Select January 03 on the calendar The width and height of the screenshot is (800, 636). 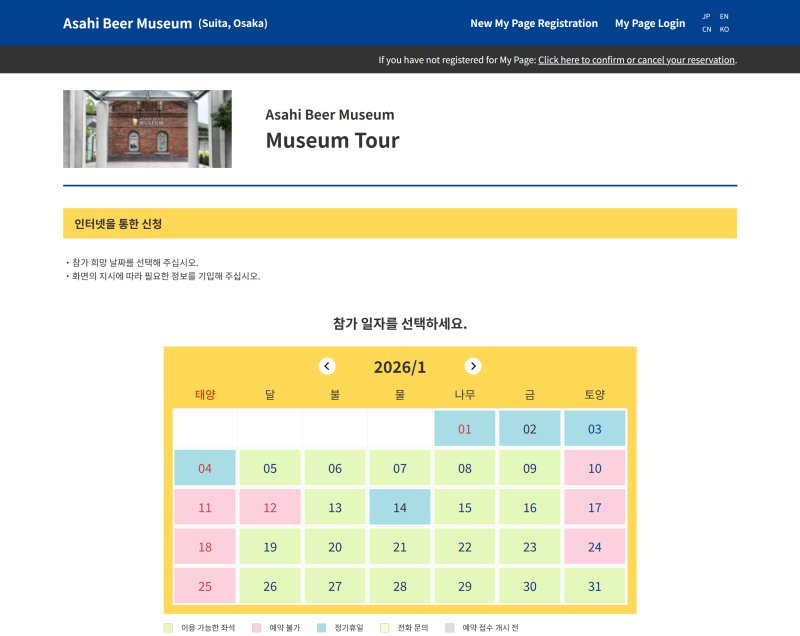(x=595, y=428)
